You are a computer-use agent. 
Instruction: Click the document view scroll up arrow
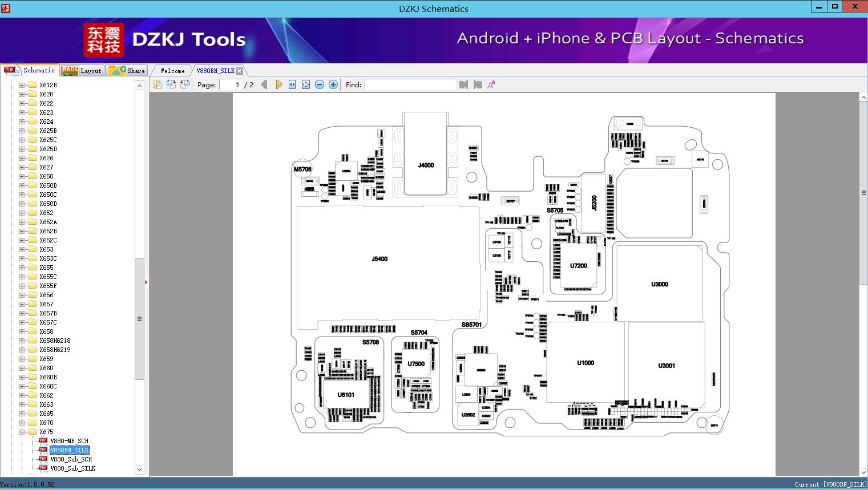coord(863,98)
